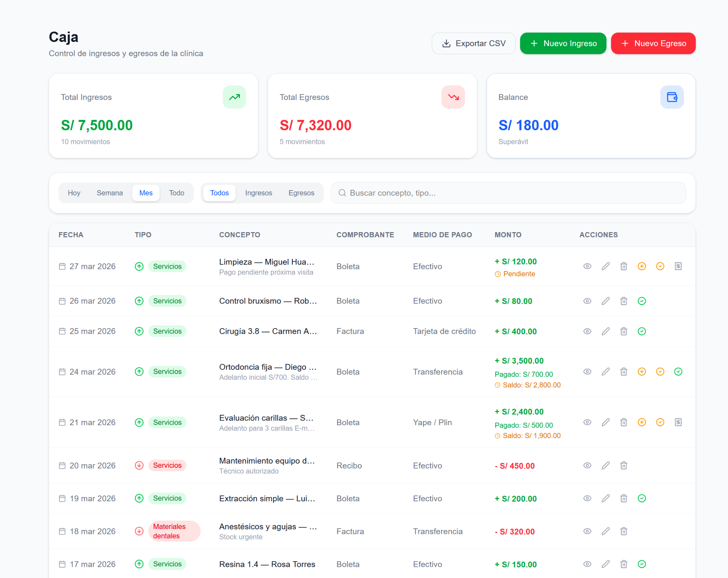Edit the Control bruxismo entry with pencil icon
The height and width of the screenshot is (578, 728).
point(605,301)
